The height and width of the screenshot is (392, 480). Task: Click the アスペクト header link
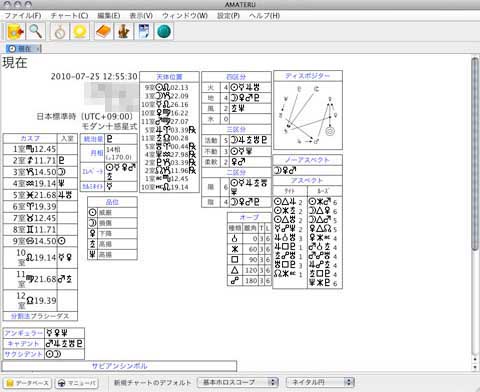click(307, 180)
